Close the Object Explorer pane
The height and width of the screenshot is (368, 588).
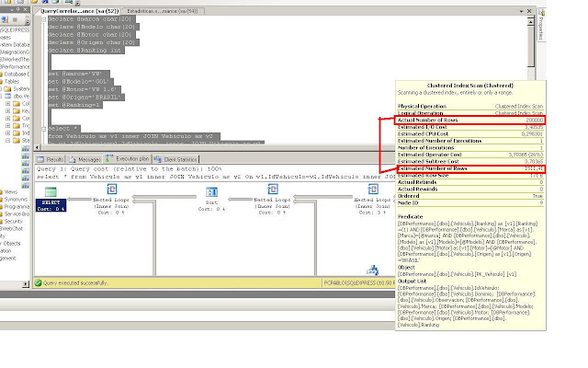click(26, 9)
